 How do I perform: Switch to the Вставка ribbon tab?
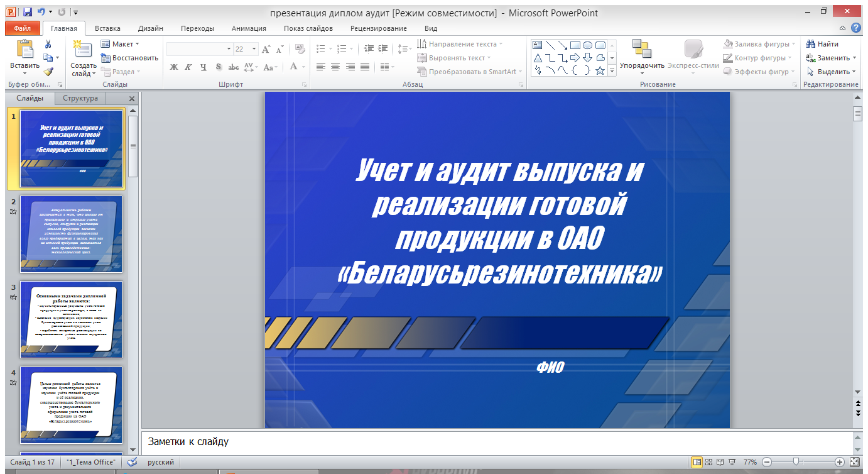[x=107, y=28]
